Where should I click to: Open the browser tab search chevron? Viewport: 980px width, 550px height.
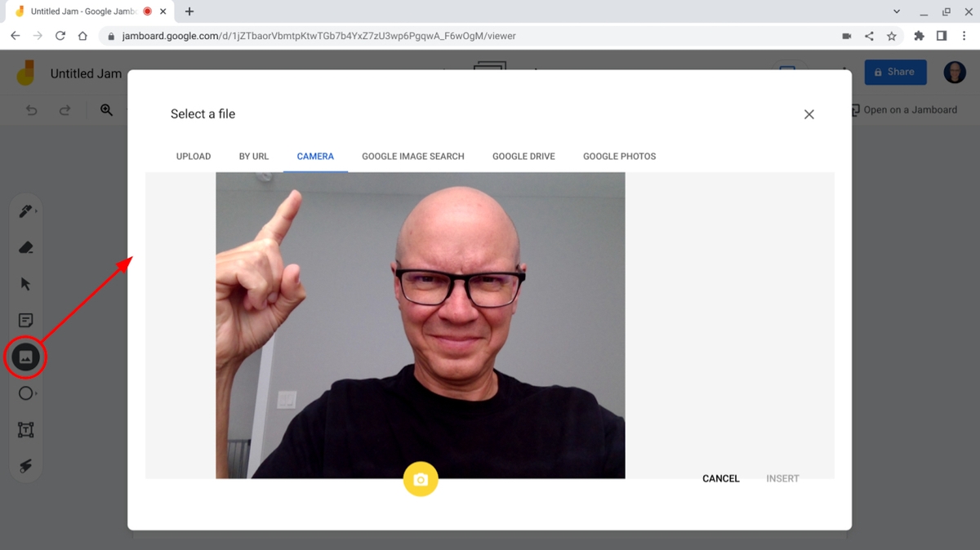[896, 11]
